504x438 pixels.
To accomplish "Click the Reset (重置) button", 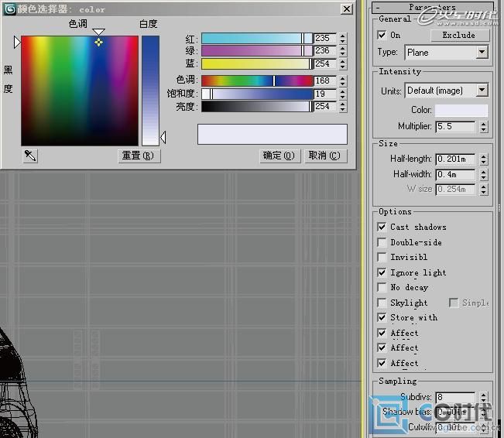I will (139, 156).
